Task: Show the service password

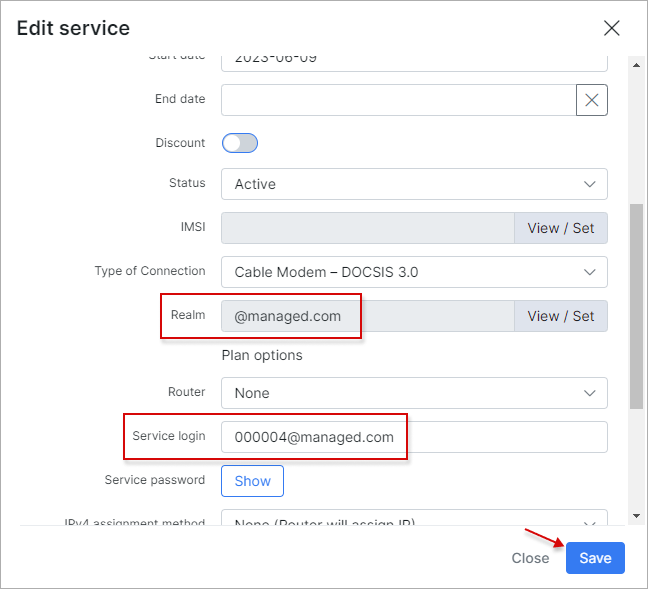Action: pos(252,481)
